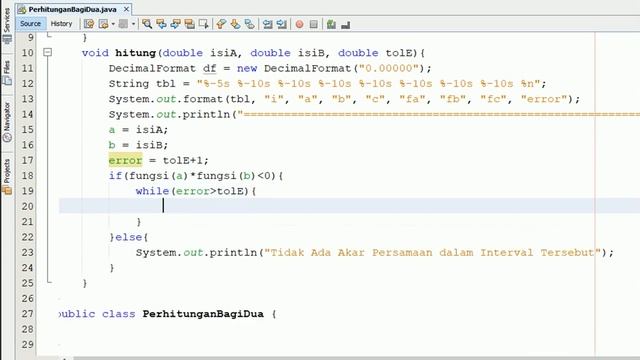Click the greyed Forward navigation icon
Image resolution: width=640 pixels, height=360 pixels.
tap(123, 24)
